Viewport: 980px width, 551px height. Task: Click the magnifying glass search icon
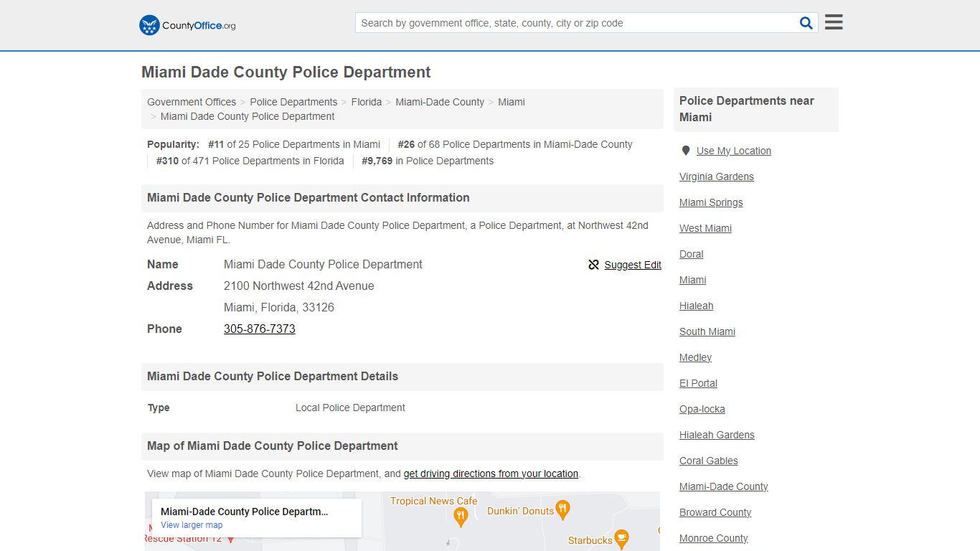pos(806,23)
